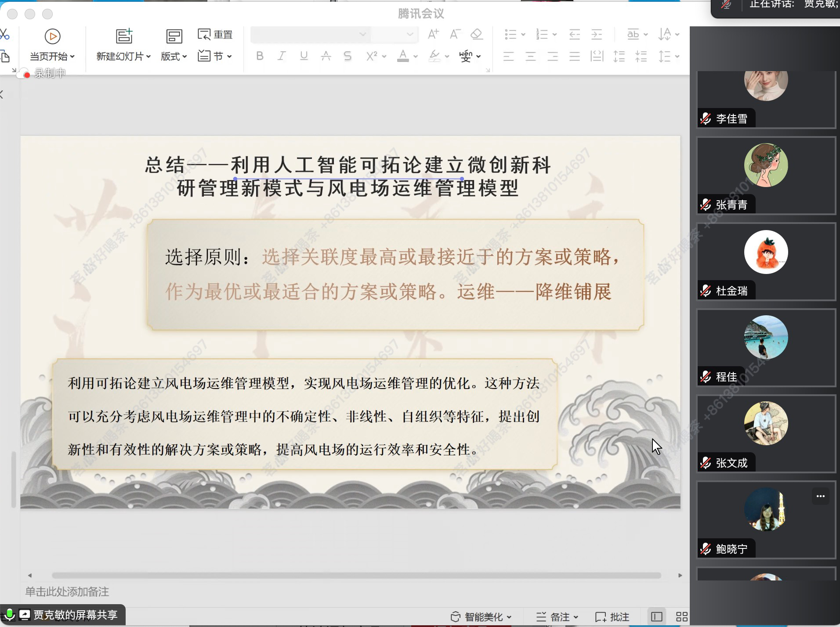Open the font color dropdown arrow

[416, 57]
